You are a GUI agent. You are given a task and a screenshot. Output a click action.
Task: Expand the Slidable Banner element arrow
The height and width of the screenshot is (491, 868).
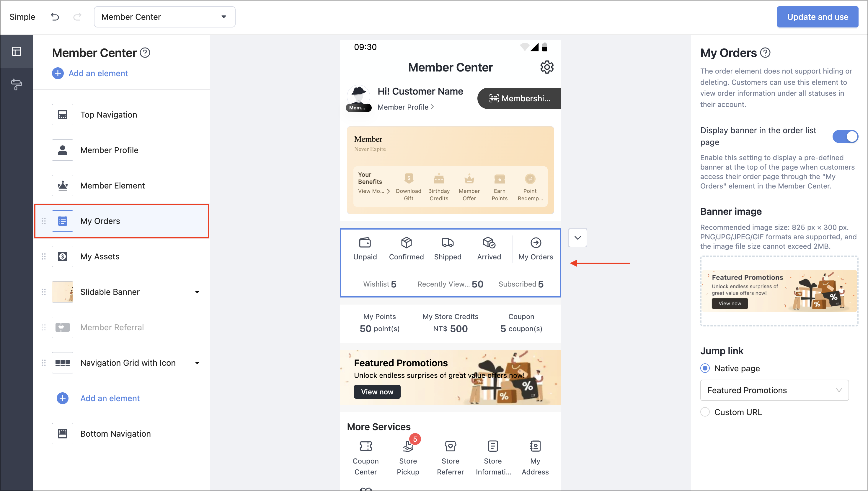tap(197, 292)
